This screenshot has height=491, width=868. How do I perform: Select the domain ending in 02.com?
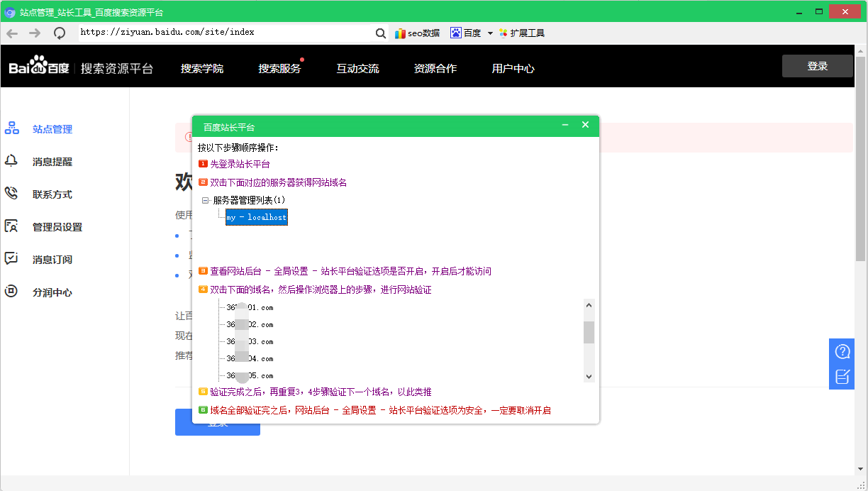pos(250,325)
